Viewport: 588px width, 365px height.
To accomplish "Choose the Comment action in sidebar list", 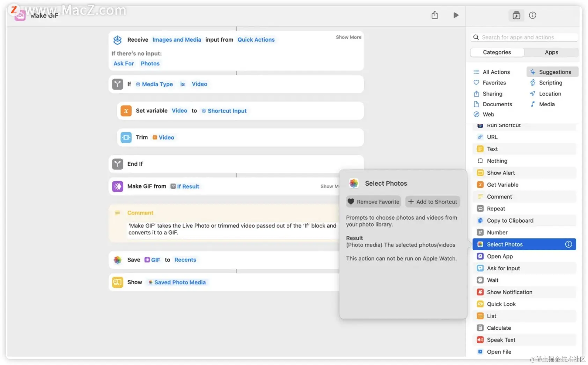I will coord(524,197).
